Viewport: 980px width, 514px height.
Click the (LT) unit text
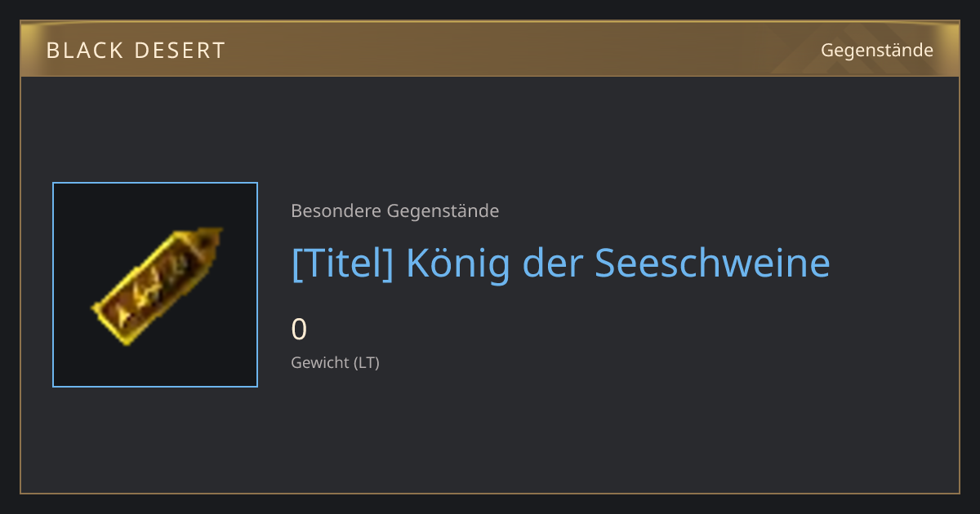[367, 363]
